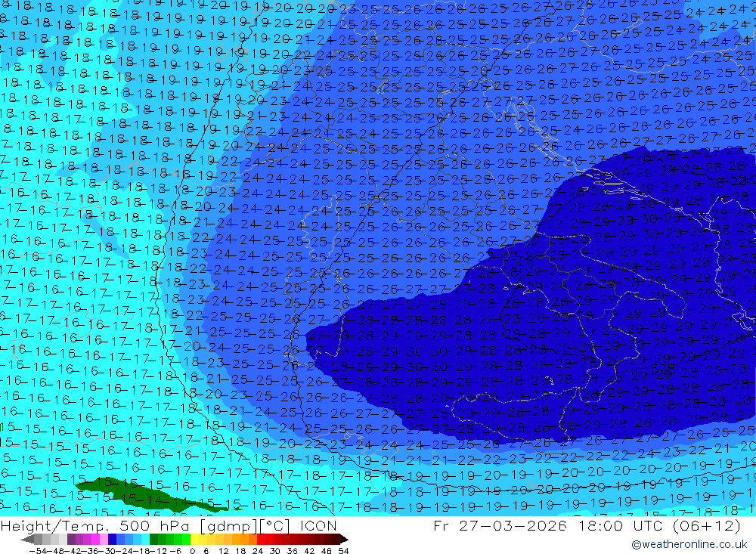Click the 'Fr 27-03-2026 18:00 UTC' date label
This screenshot has height=554, width=756.
pos(548,525)
